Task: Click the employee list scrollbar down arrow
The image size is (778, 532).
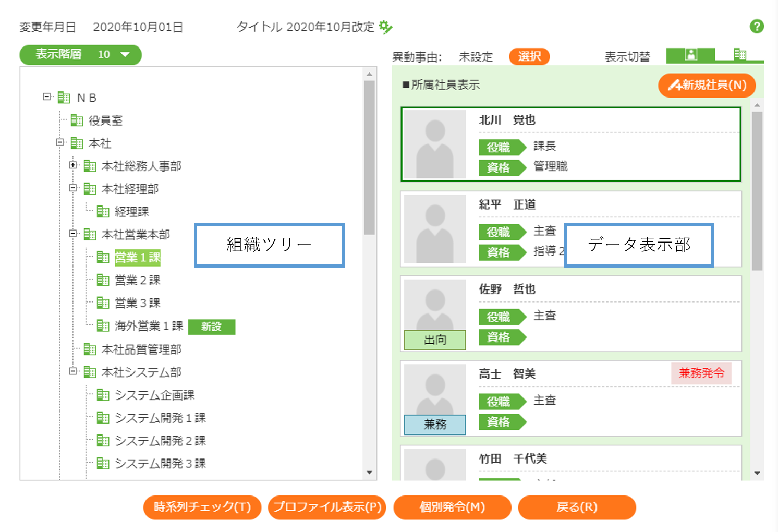Action: [757, 474]
